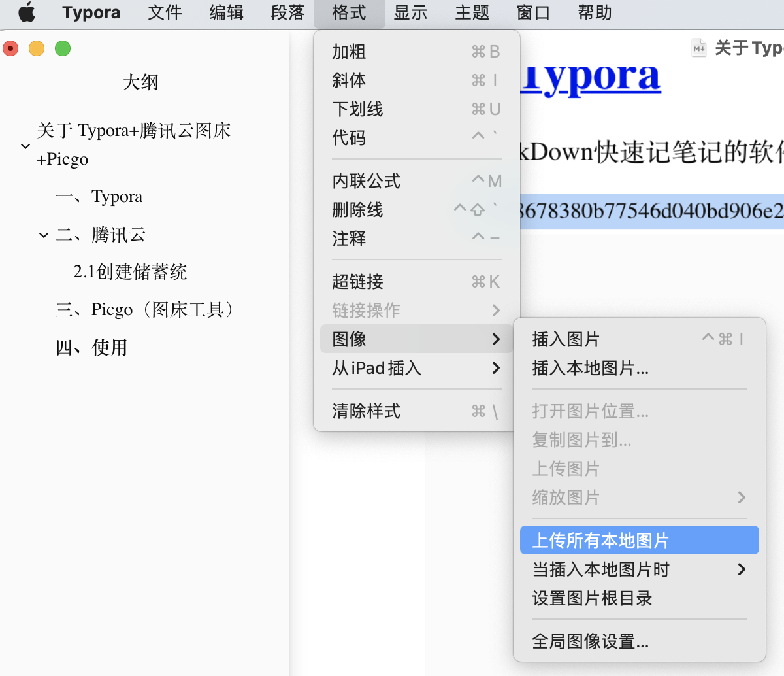Viewport: 784px width, 676px height.
Task: Open the 段落 menu
Action: [287, 12]
